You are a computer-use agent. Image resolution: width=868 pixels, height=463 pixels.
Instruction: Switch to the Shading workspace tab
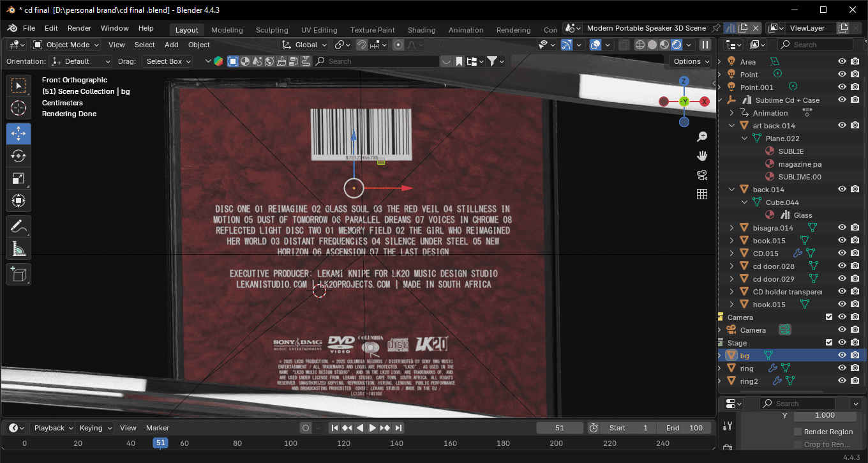click(x=422, y=30)
